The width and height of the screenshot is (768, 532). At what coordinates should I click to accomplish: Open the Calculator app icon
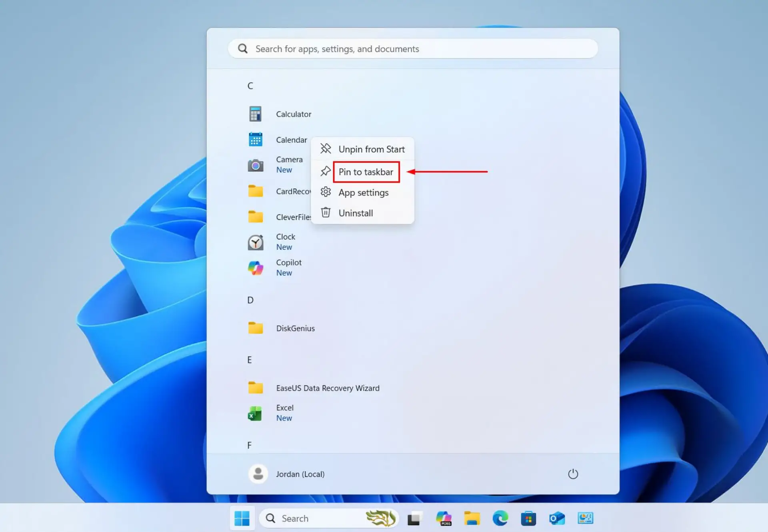coord(255,114)
